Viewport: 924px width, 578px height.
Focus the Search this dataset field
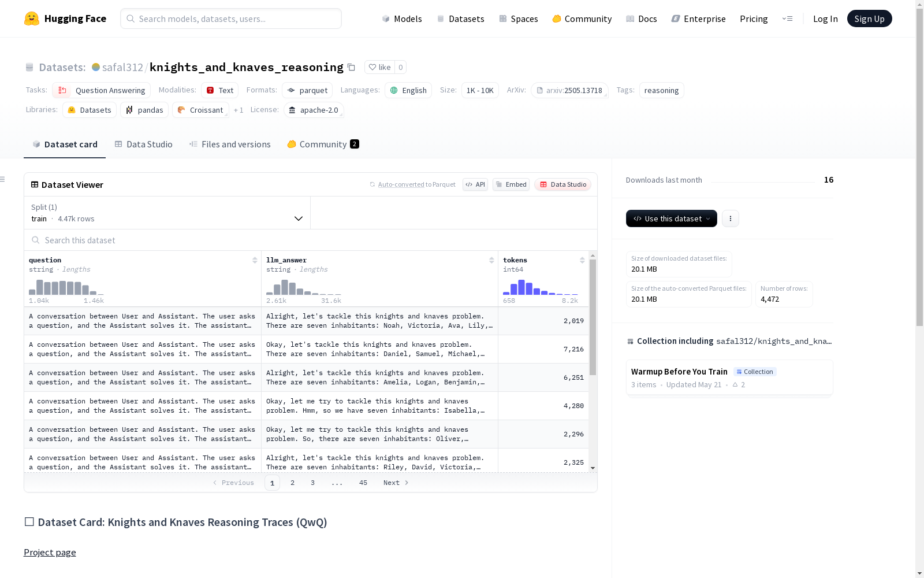point(311,240)
